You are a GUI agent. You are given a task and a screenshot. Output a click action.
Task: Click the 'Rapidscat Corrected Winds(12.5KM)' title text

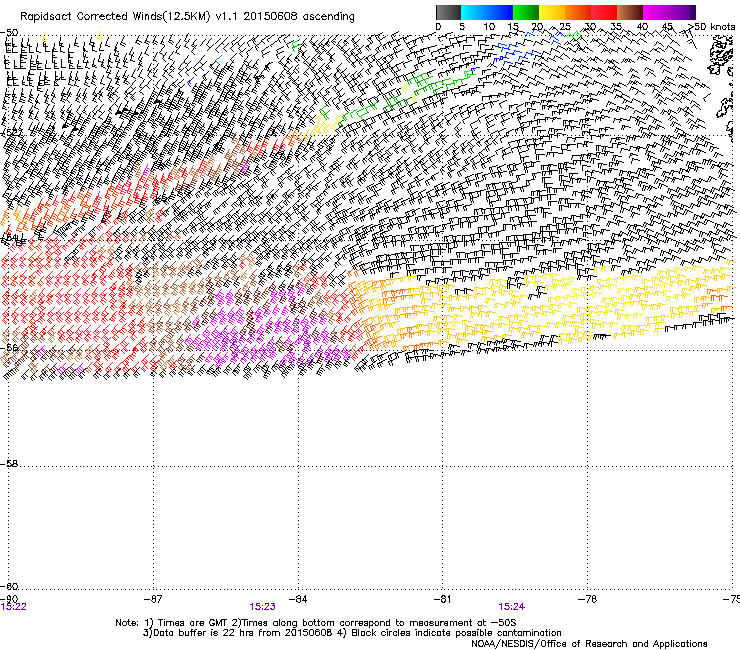click(115, 17)
